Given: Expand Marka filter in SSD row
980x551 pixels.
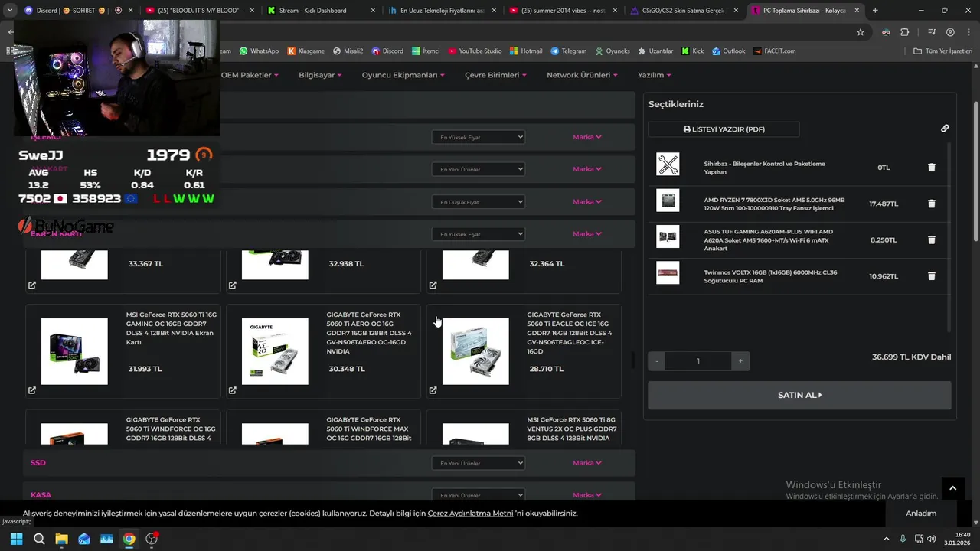Looking at the screenshot, I should 587,463.
